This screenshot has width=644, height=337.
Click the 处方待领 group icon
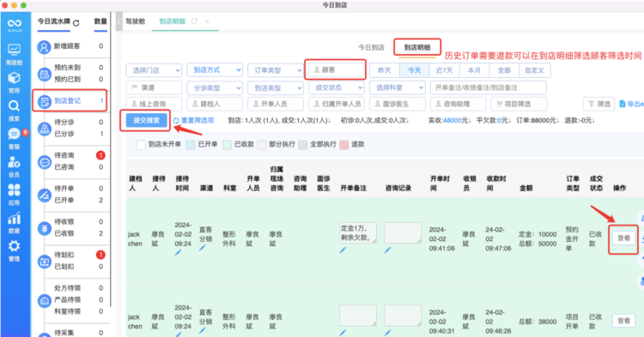44,300
